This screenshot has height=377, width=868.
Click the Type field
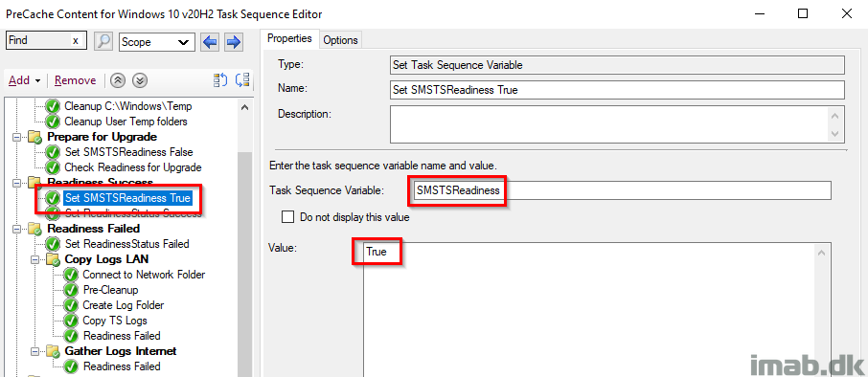point(617,65)
